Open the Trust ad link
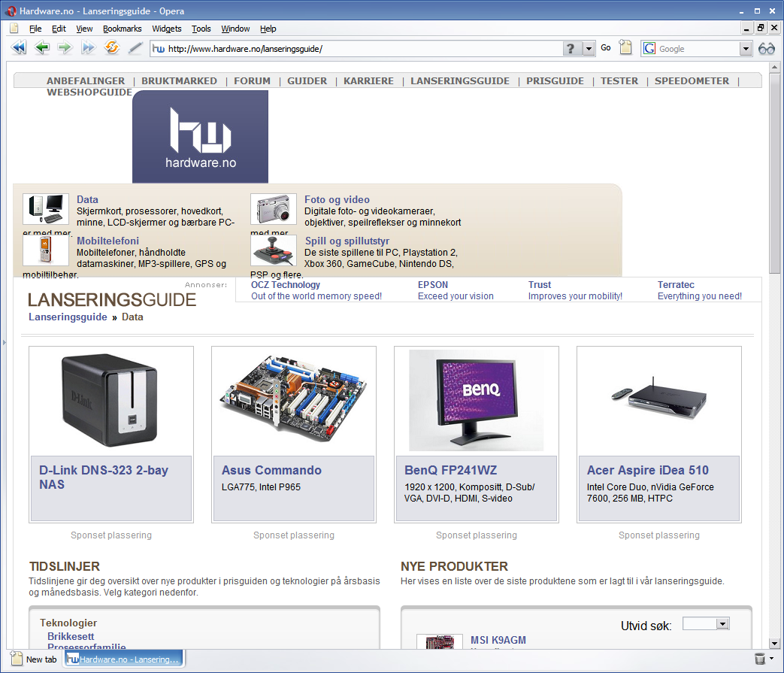The image size is (784, 673). pyautogui.click(x=540, y=284)
